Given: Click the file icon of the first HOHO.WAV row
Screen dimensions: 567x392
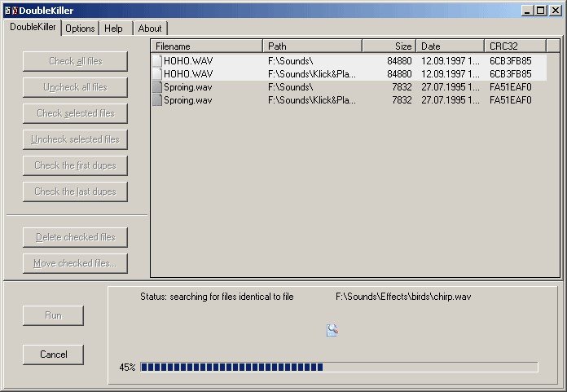Looking at the screenshot, I should point(157,61).
